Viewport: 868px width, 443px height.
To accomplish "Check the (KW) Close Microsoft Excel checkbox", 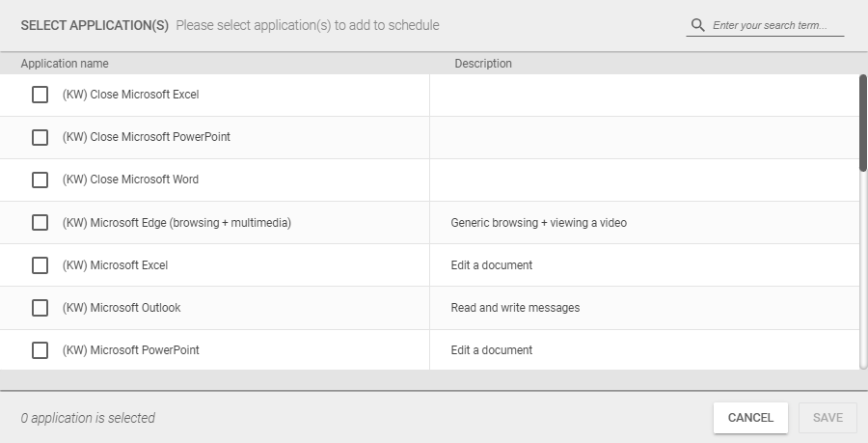I will 40,95.
